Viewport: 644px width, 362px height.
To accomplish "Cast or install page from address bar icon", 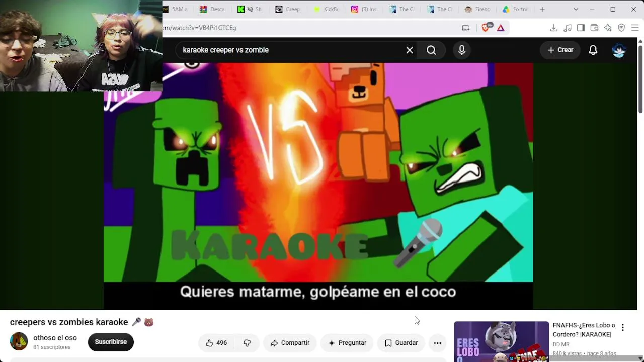I will pos(465,28).
